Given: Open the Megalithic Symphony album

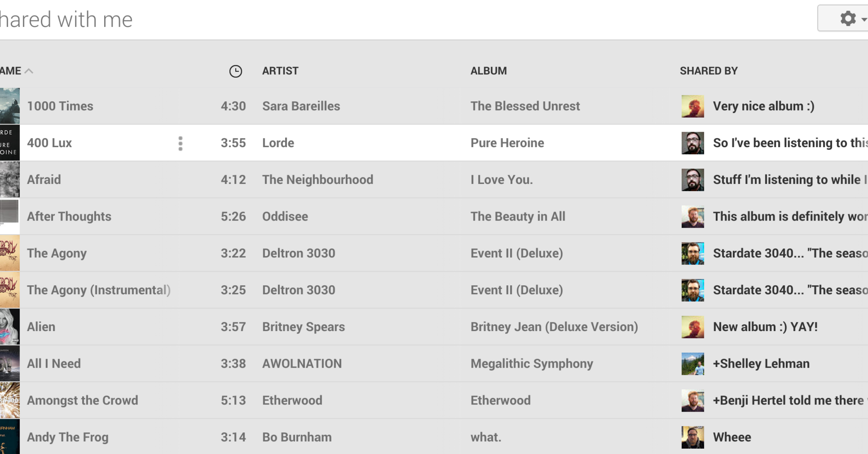Looking at the screenshot, I should pyautogui.click(x=532, y=364).
